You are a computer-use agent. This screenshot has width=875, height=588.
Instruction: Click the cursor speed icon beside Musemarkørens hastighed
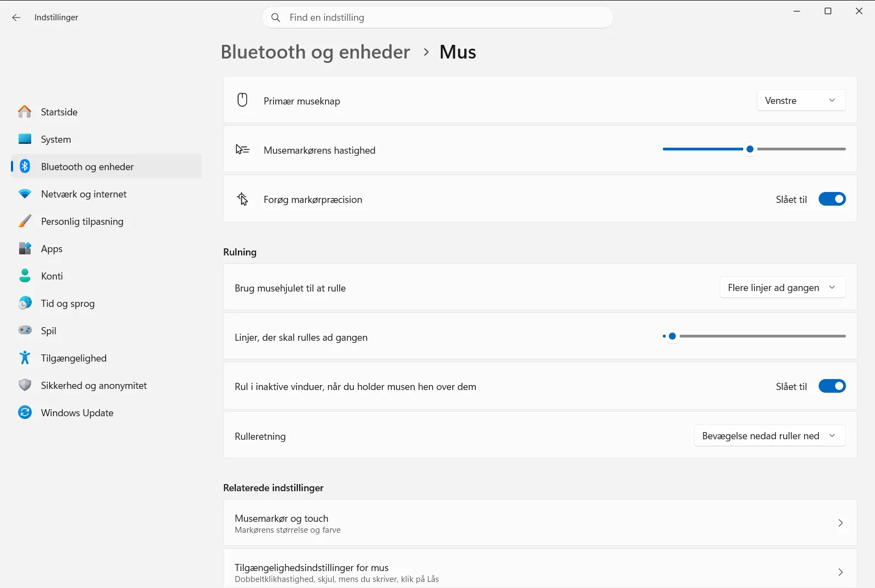click(242, 149)
